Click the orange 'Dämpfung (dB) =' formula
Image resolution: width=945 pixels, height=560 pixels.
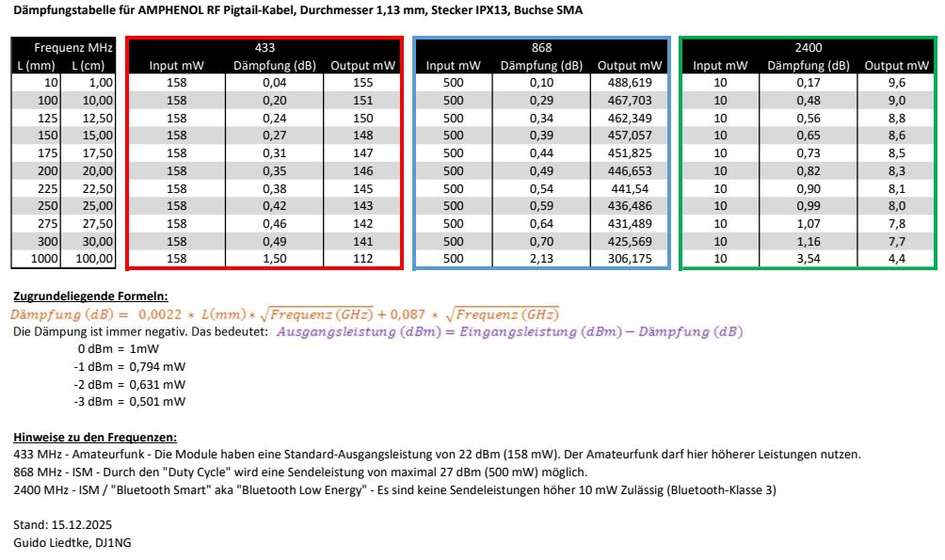click(x=284, y=314)
